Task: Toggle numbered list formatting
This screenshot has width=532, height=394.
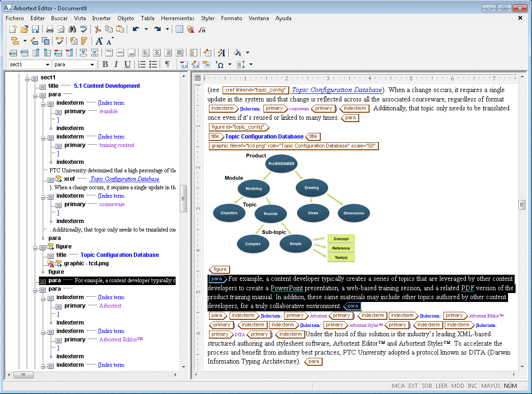Action: (x=142, y=64)
